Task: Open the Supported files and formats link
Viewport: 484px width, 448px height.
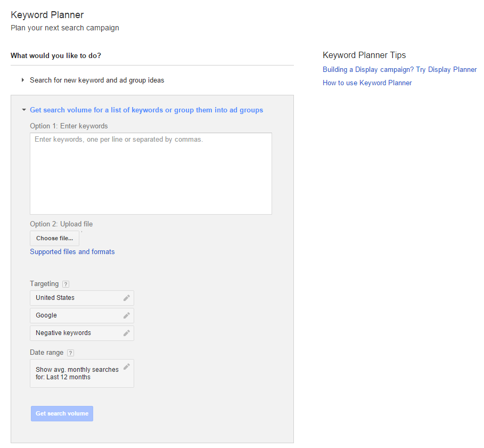Action: tap(72, 251)
